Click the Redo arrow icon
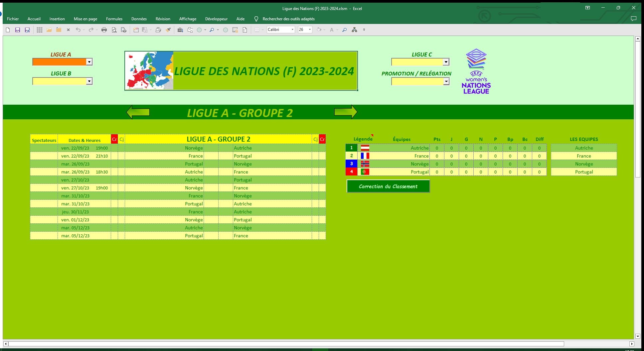 (x=91, y=30)
